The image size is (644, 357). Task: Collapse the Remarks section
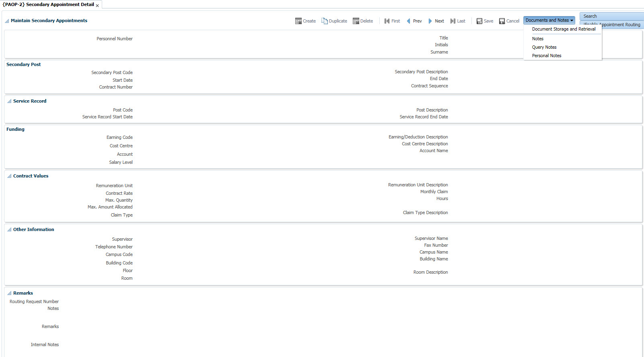9,293
